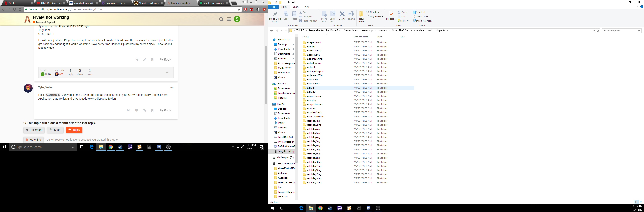
Task: Switch to spielerein - Twitch tab
Action: [116, 3]
